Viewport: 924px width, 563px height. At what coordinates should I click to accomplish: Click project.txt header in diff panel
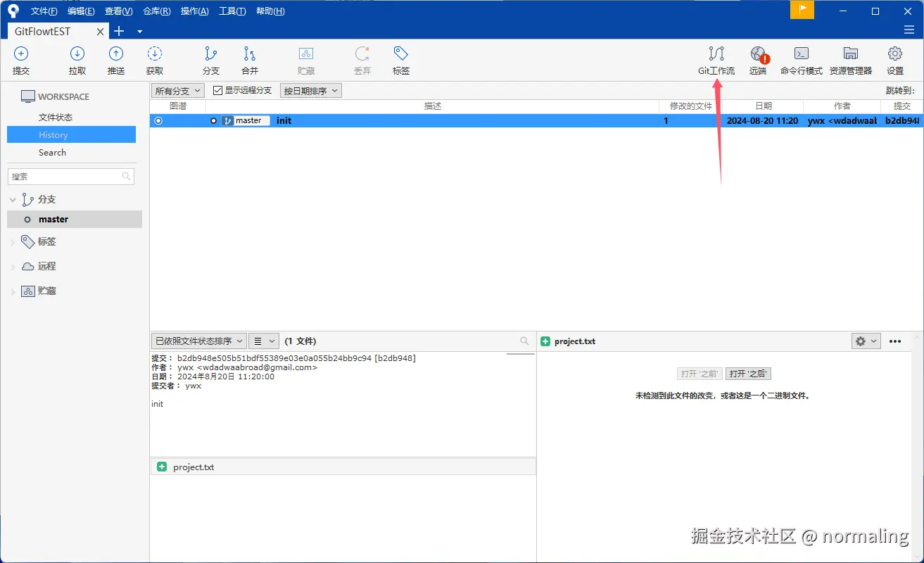click(x=575, y=341)
